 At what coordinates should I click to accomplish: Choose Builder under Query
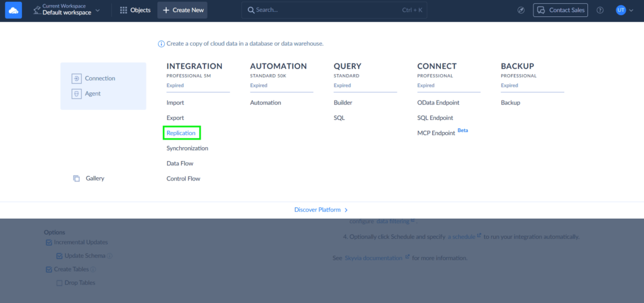coord(343,102)
